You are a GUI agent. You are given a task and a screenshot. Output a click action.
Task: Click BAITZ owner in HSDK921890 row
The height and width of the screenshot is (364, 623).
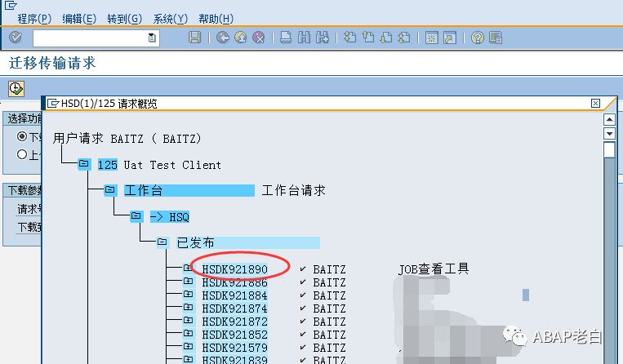pyautogui.click(x=329, y=269)
